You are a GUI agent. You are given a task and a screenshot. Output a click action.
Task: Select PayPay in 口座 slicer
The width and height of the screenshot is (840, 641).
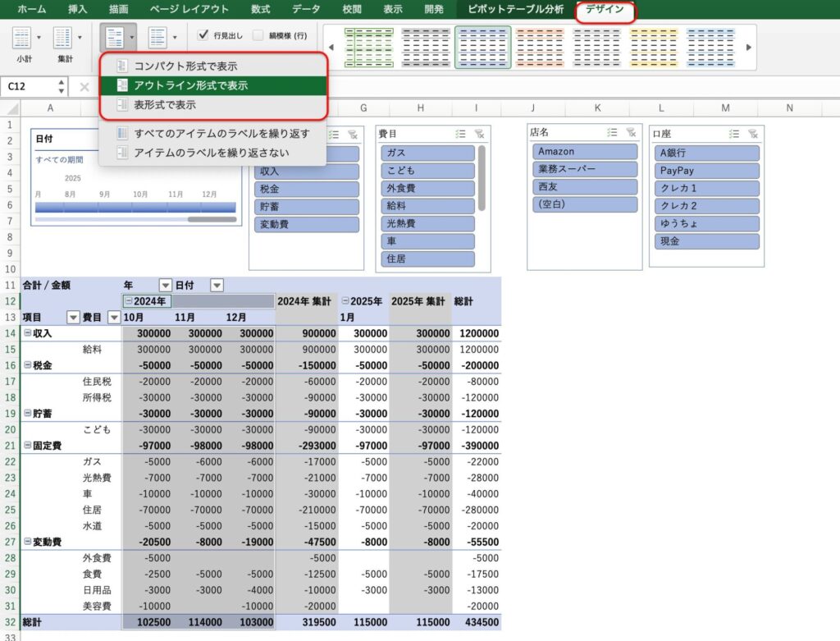tap(706, 171)
